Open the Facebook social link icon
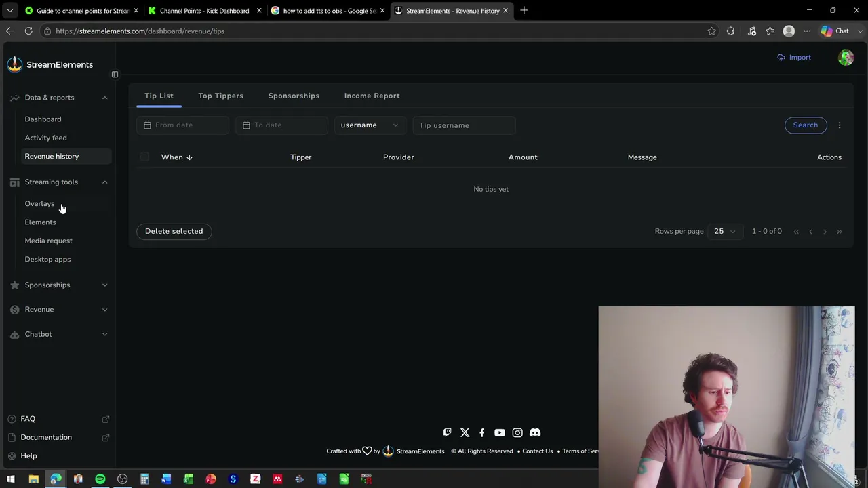Image resolution: width=868 pixels, height=488 pixels. (x=482, y=432)
